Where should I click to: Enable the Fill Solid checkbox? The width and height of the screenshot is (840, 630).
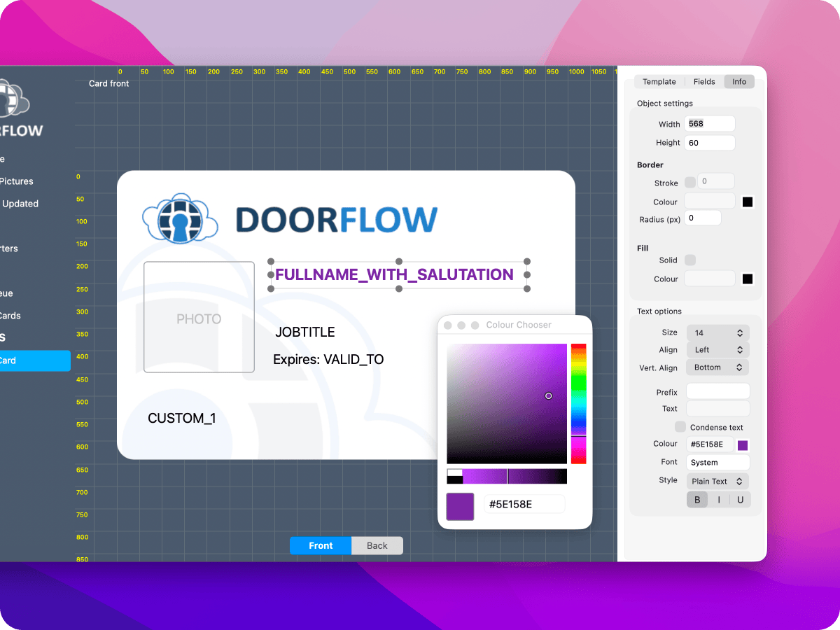click(x=690, y=260)
